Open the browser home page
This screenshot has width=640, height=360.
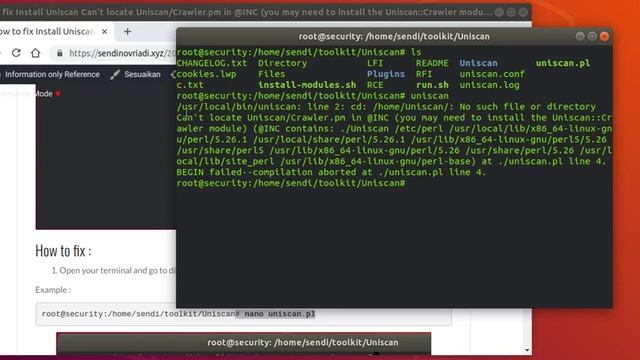[x=36, y=53]
